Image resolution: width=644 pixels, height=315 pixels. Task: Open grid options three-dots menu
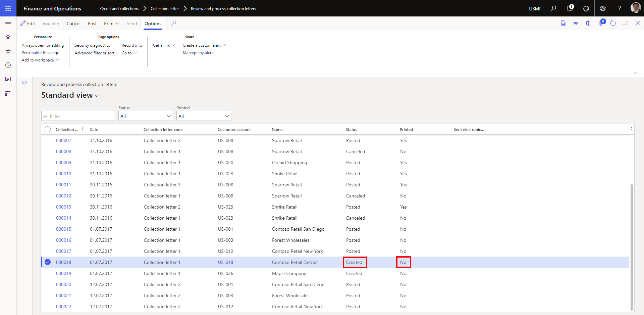pyautogui.click(x=631, y=129)
